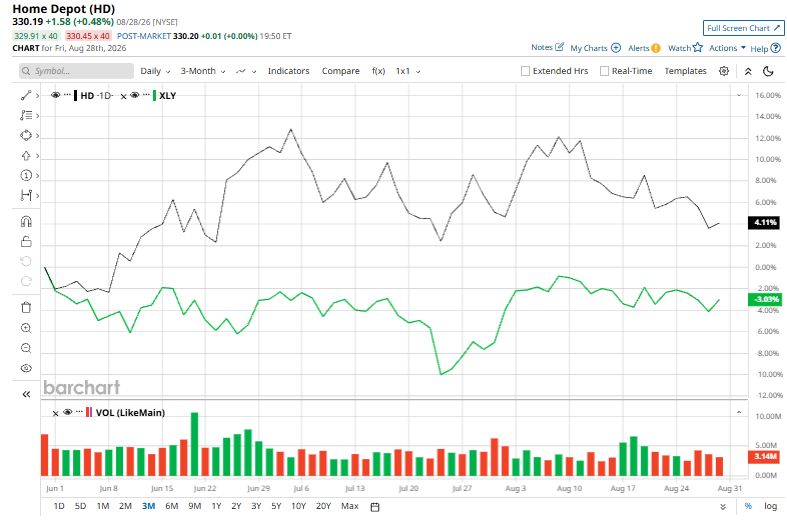This screenshot has width=787, height=522.
Task: Hide the XLY comparison line via eye icon
Action: point(135,95)
